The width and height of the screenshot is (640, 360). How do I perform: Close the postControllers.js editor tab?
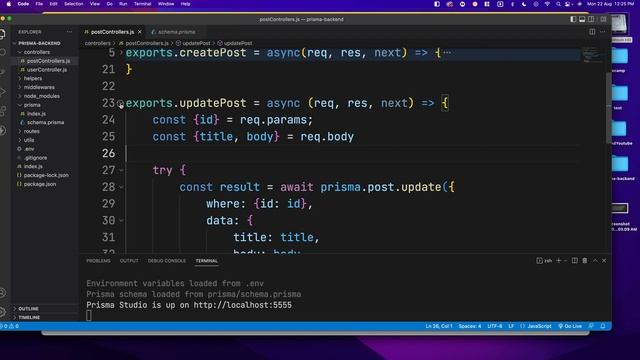tap(140, 32)
